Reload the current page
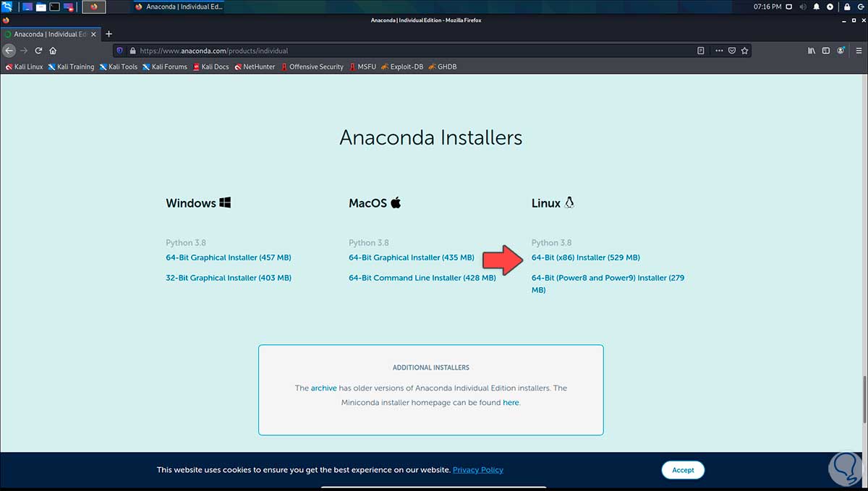 (38, 51)
